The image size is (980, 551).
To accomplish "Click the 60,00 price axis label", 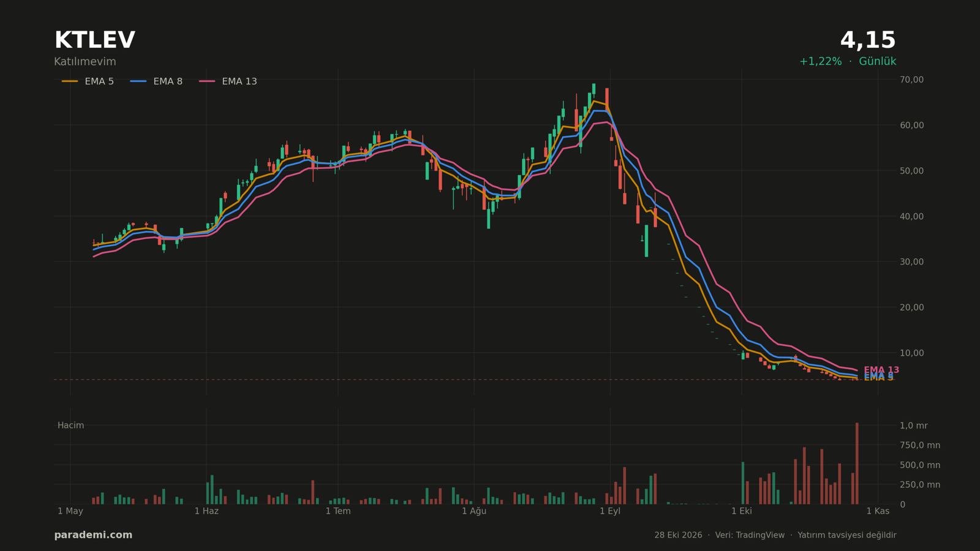I will [912, 125].
